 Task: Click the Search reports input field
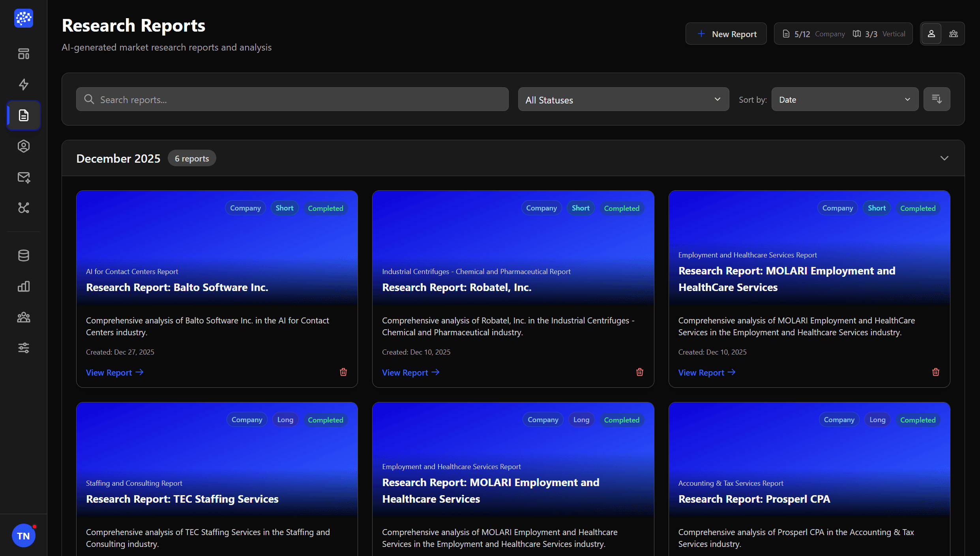[x=292, y=100]
